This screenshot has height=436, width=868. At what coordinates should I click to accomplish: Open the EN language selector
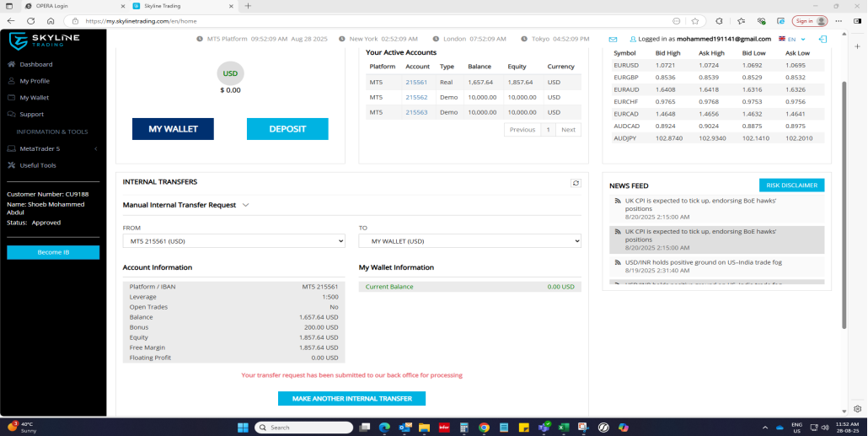click(792, 39)
